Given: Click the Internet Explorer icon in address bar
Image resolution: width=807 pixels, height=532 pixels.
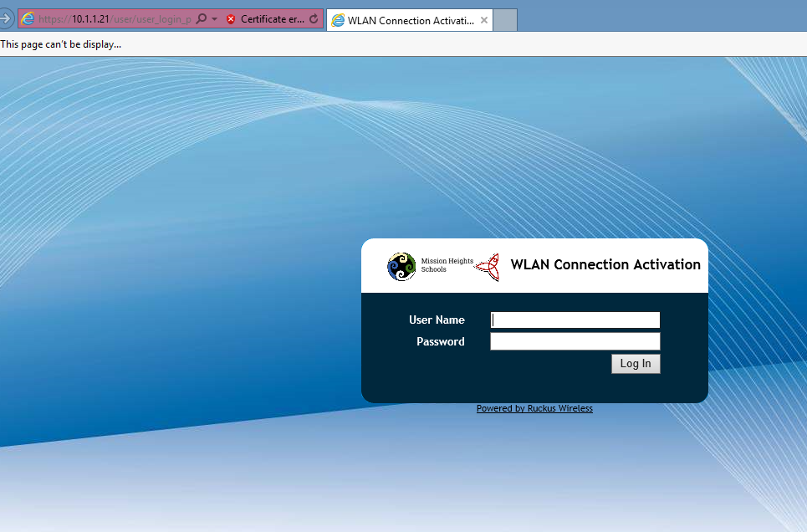Looking at the screenshot, I should 28,19.
